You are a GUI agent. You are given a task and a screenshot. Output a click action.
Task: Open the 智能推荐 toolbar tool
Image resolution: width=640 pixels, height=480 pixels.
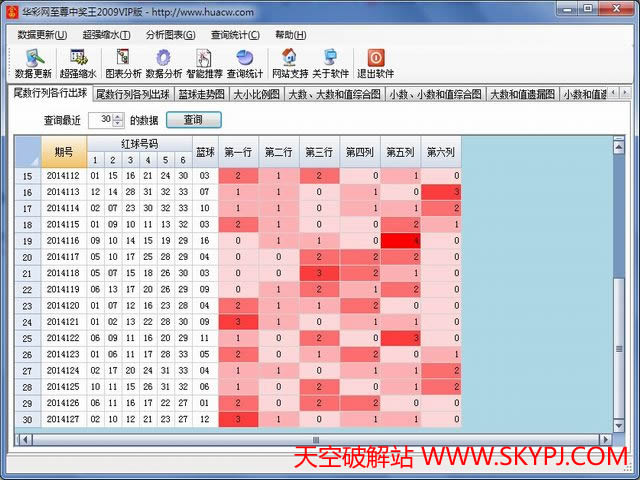pos(205,64)
